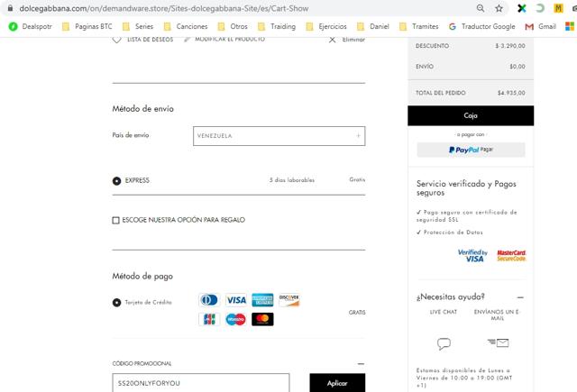Open the Series bookmark folder
The width and height of the screenshot is (577, 392).
click(138, 26)
